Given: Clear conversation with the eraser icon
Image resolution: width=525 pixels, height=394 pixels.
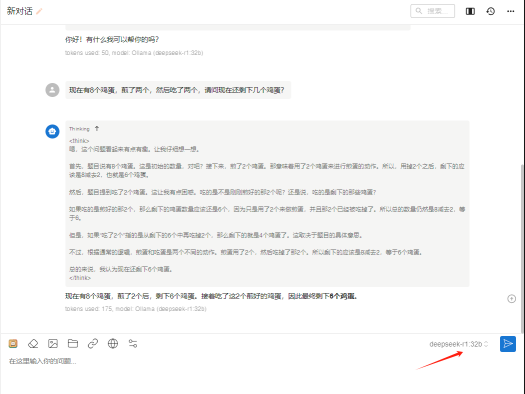Looking at the screenshot, I should 33,343.
